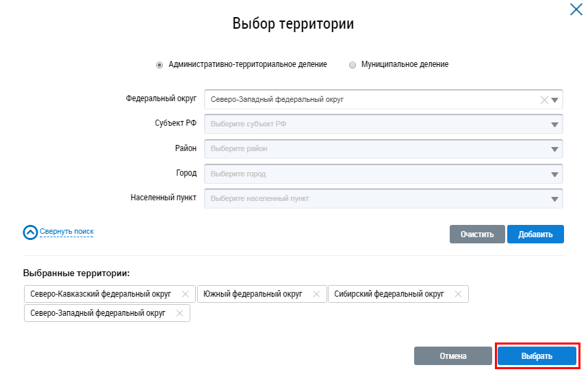Remove Северо-Западный федеральный округ tag
The image size is (588, 376).
[179, 313]
